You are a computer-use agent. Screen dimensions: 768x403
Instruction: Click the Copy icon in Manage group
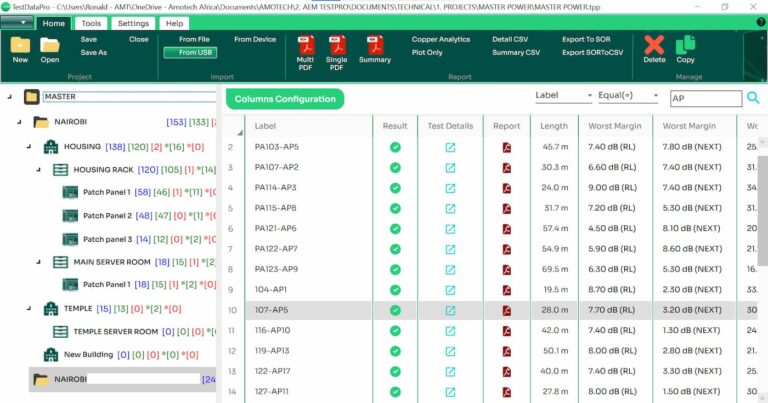pos(685,45)
